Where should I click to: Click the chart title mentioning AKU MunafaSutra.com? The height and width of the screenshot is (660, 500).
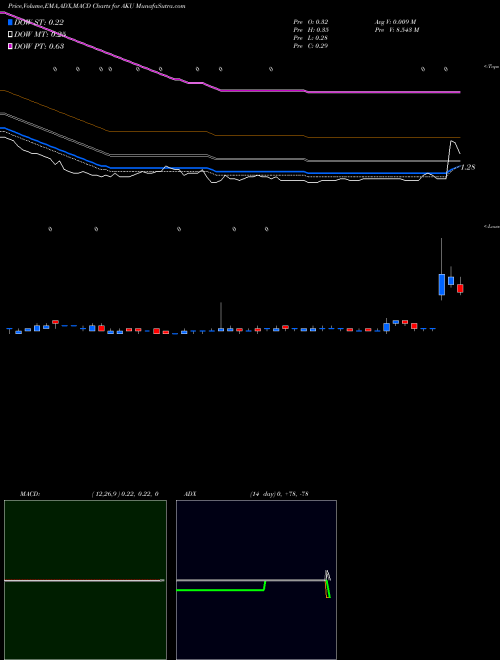tap(96, 6)
